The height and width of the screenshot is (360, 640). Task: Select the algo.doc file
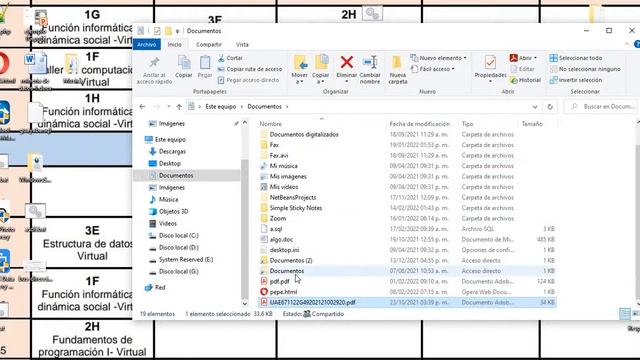pos(281,240)
